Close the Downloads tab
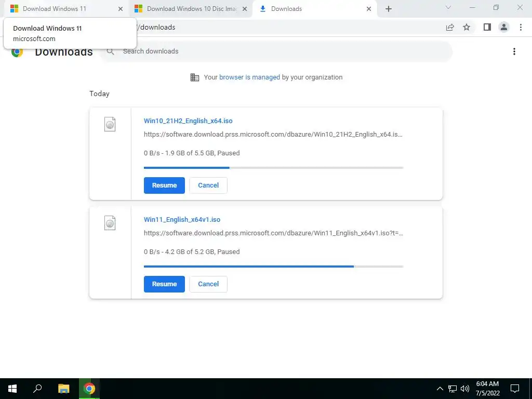Screen dimensions: 532x399 [x=369, y=9]
